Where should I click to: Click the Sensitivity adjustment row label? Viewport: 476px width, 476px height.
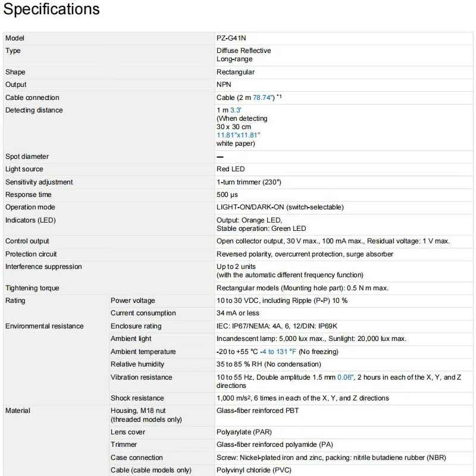click(x=39, y=182)
